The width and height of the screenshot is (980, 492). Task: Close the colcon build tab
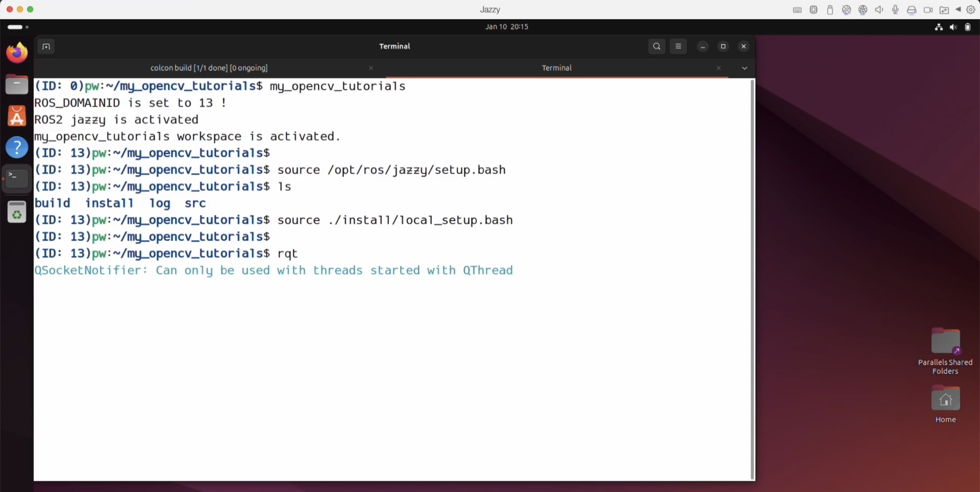(x=371, y=68)
